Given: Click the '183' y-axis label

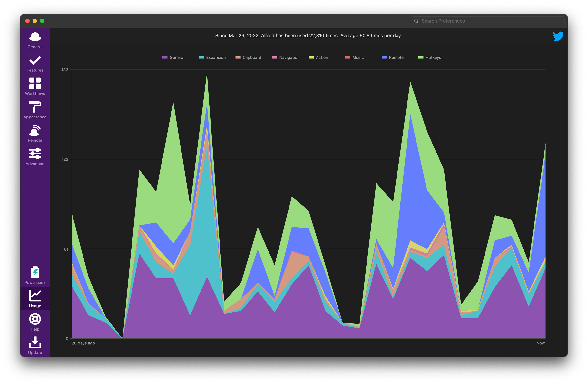Looking at the screenshot, I should tap(65, 70).
